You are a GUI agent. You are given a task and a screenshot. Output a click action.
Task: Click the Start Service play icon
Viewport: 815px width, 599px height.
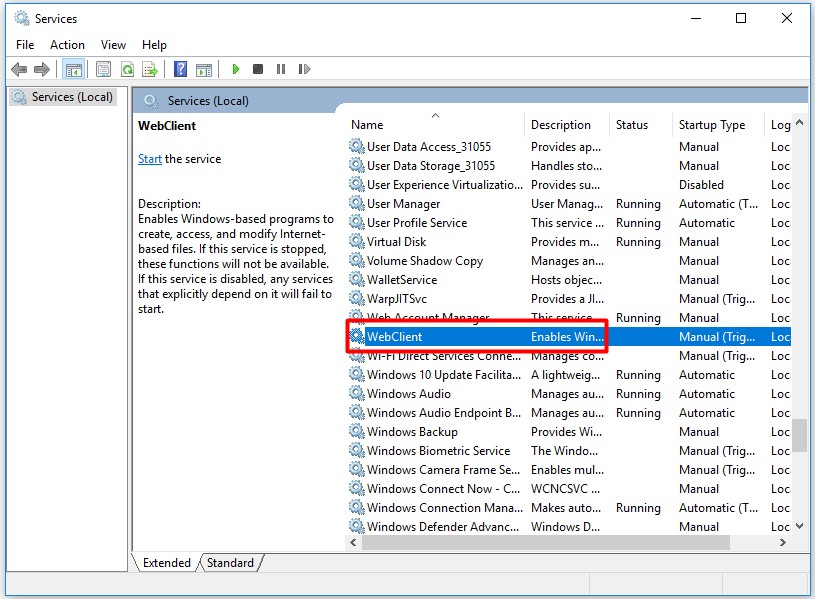click(235, 69)
